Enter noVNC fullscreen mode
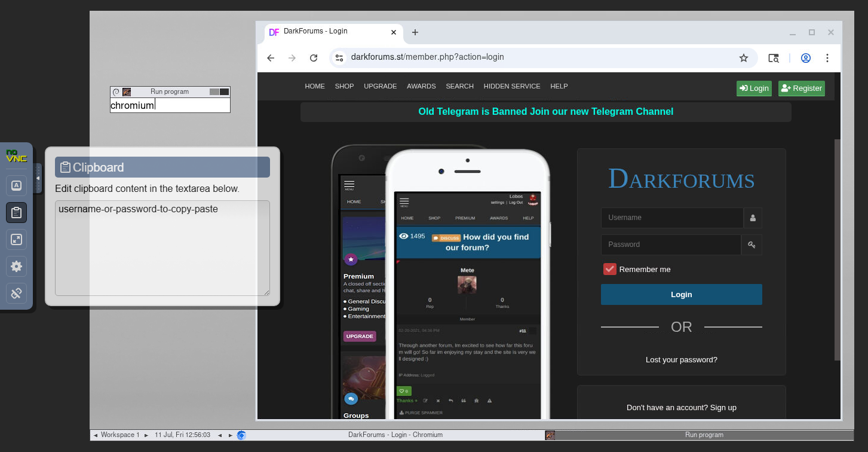Screen dimensions: 868x452 click(16, 240)
